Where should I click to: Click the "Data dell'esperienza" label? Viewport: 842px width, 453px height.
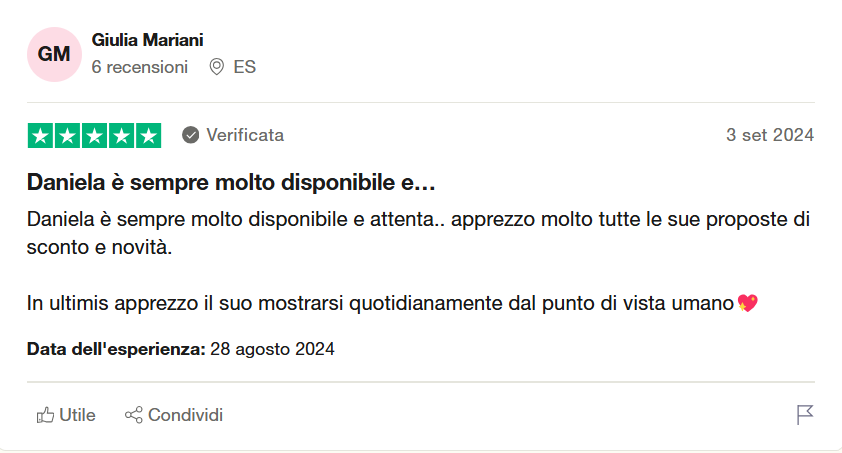(116, 349)
